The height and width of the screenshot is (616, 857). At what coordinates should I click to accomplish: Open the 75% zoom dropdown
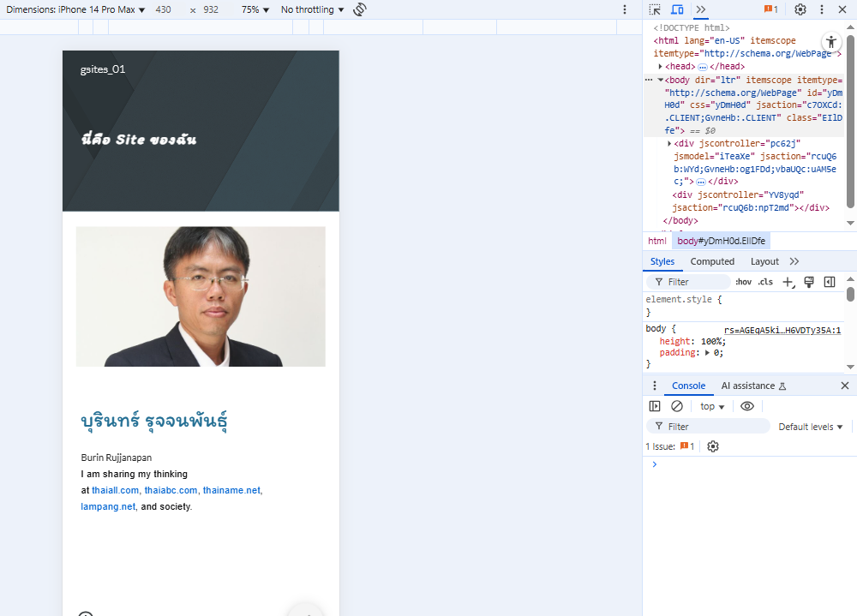coord(255,9)
